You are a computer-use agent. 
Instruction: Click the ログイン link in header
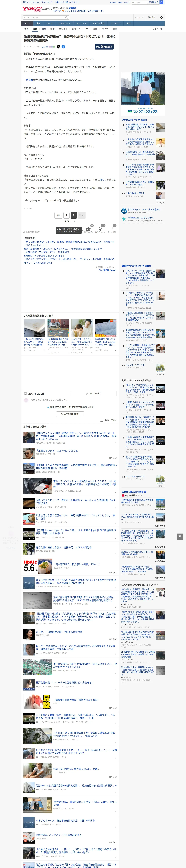coord(57,11)
